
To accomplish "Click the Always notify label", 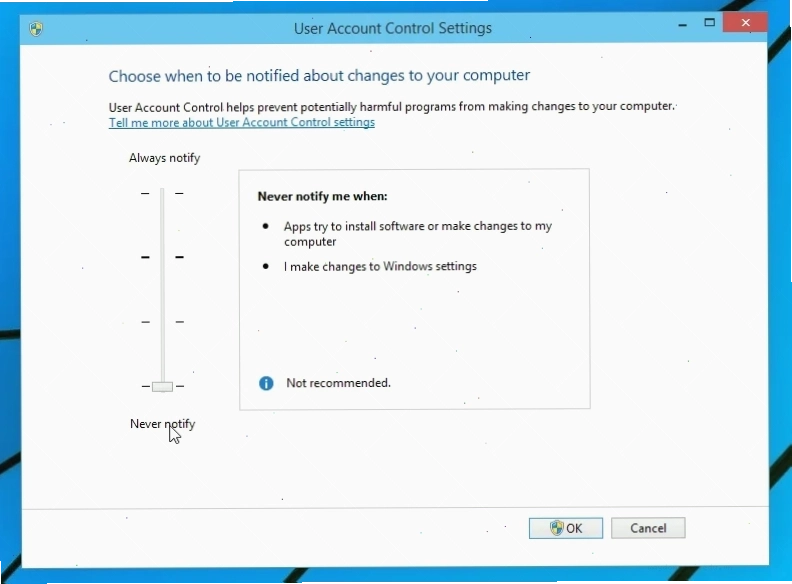I will pyautogui.click(x=165, y=158).
